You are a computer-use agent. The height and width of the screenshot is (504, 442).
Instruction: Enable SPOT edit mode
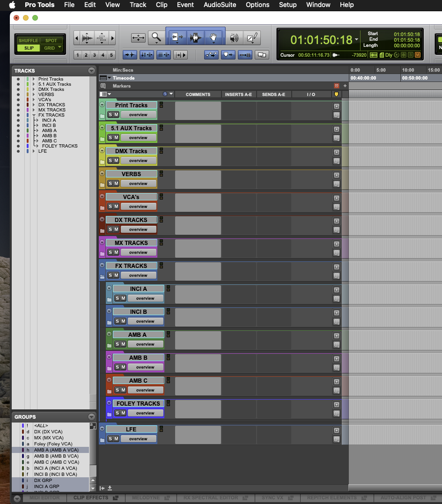[x=51, y=40]
